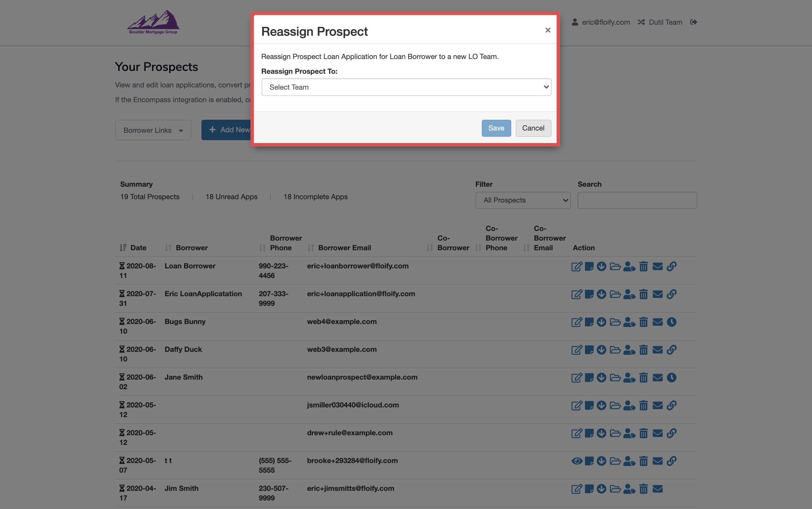Click the 19 Total Prospects summary
Screen dimensions: 812x509
coord(150,197)
